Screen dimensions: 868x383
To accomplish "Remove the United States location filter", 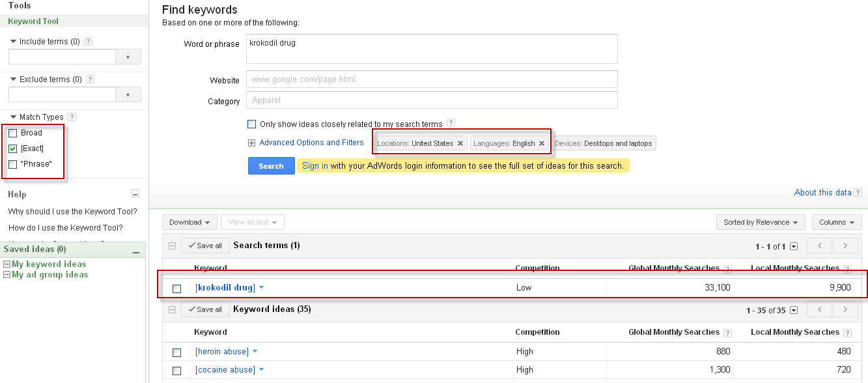I will point(460,143).
